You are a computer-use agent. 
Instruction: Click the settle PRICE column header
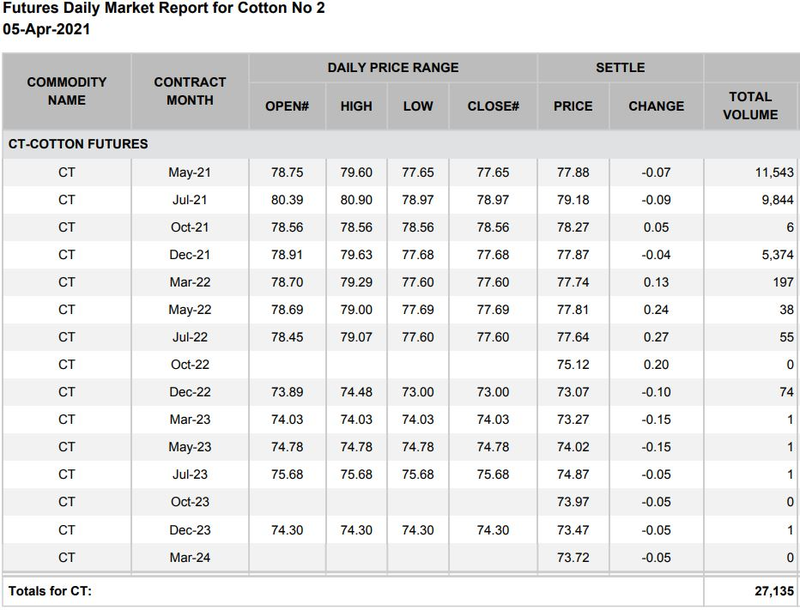click(572, 106)
